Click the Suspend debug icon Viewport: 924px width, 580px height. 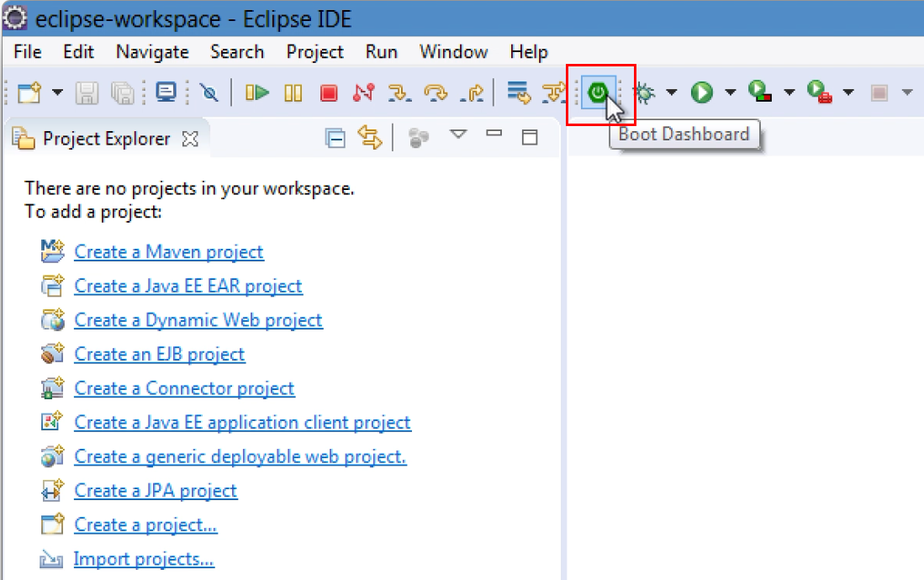pos(293,93)
